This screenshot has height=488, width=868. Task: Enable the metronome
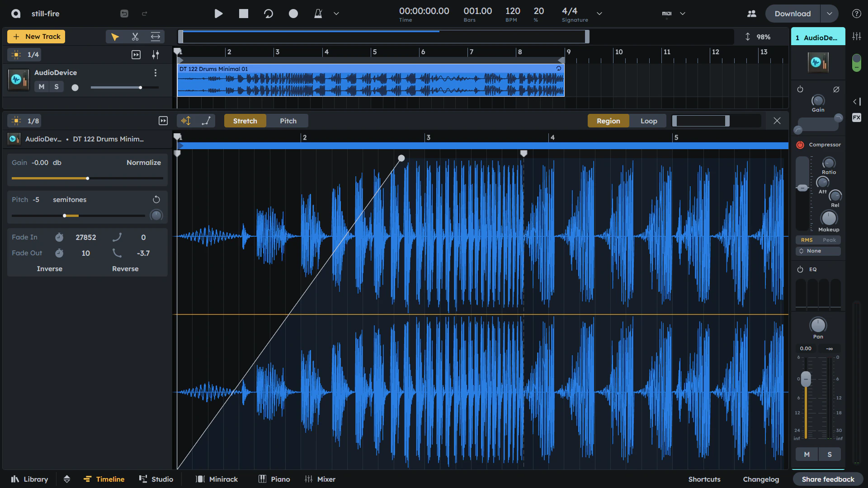click(x=318, y=14)
